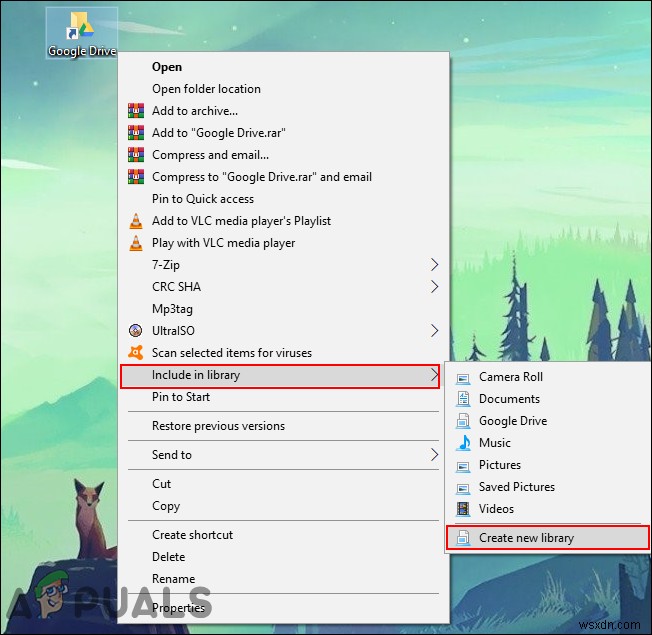The image size is (652, 635).
Task: Click VLC cone icon beside Add to Playlist
Action: click(136, 221)
